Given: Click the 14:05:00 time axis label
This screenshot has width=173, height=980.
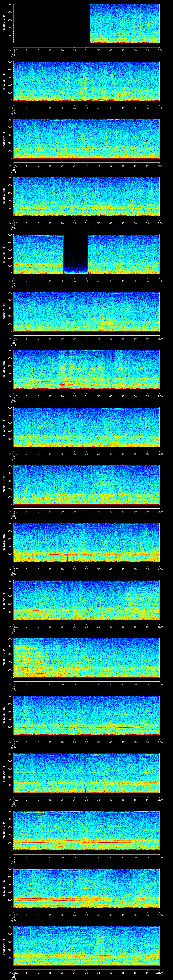Looking at the screenshot, I should (x=13, y=108).
